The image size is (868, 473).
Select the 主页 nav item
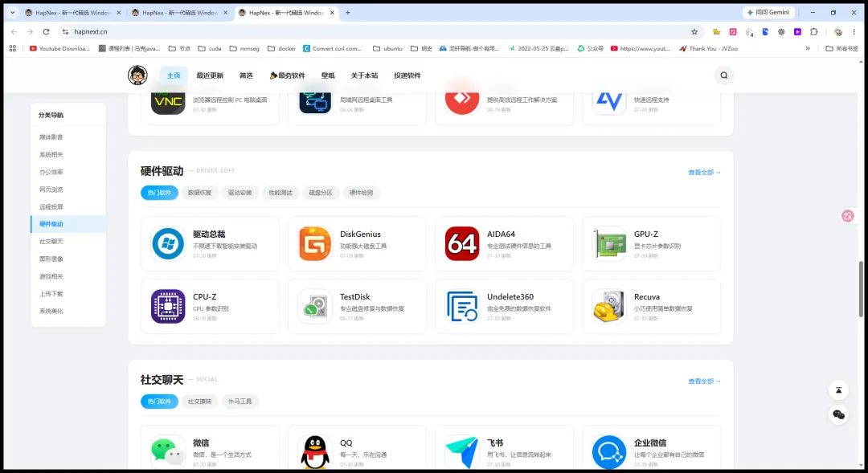[x=174, y=75]
